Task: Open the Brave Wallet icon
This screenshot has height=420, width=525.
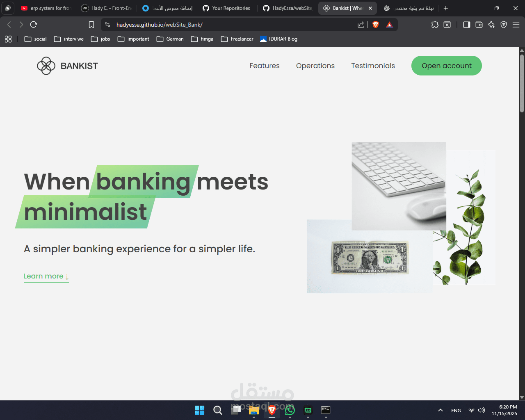Action: (x=479, y=25)
